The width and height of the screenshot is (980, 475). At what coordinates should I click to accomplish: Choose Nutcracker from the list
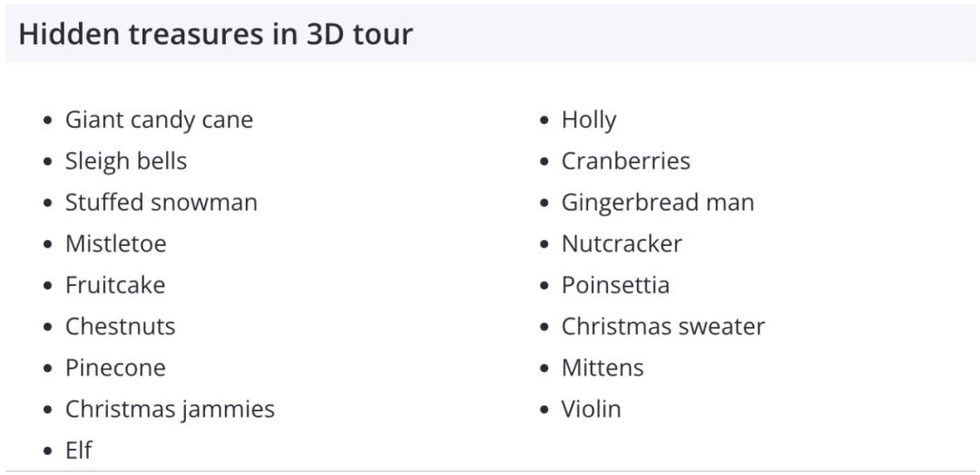point(622,243)
